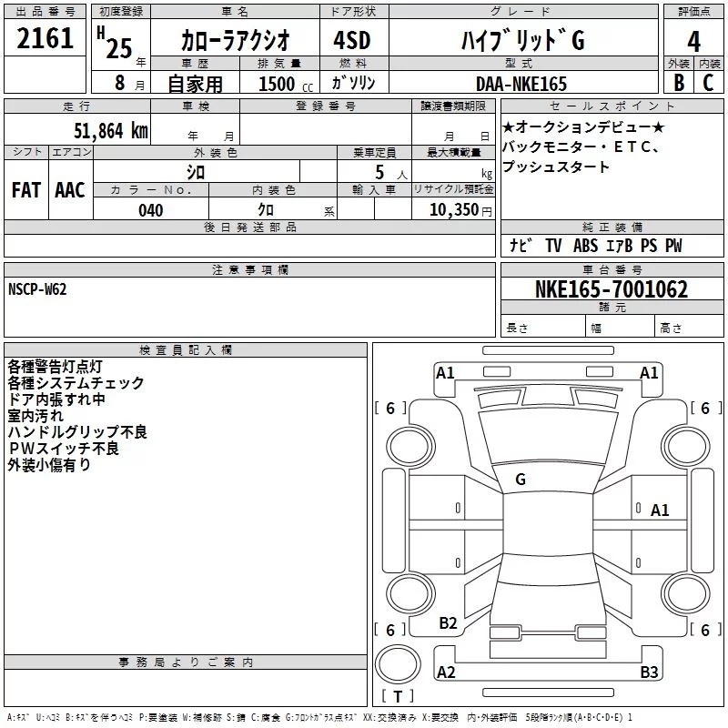Select the 純正装備 header
The height and width of the screenshot is (728, 728).
click(x=612, y=227)
